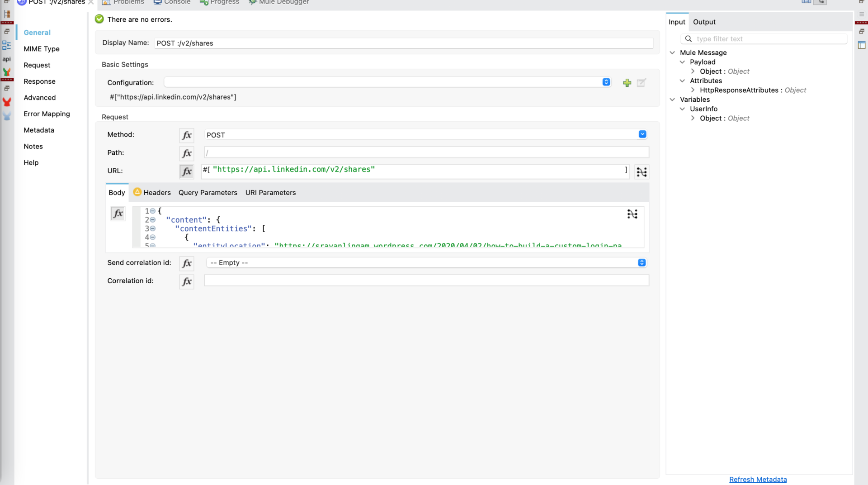This screenshot has width=868, height=485.
Task: Toggle fx expression mode for Path
Action: (x=187, y=153)
